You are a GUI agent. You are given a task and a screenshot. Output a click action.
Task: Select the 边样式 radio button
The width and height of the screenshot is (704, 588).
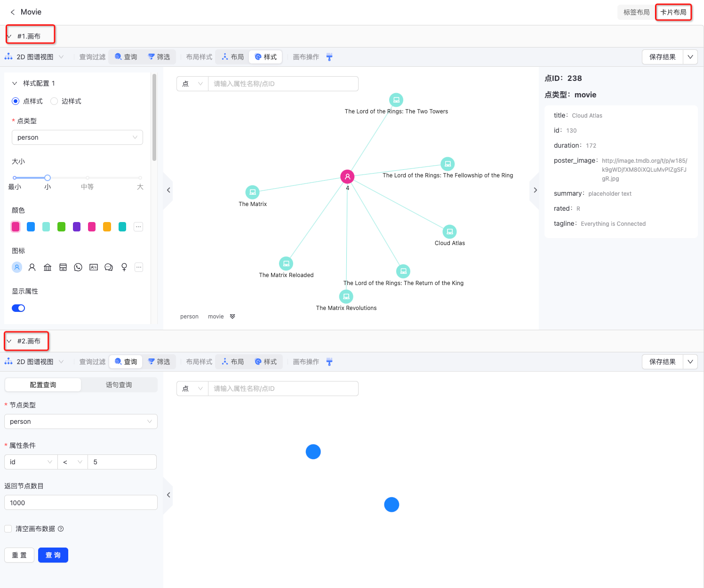point(54,101)
